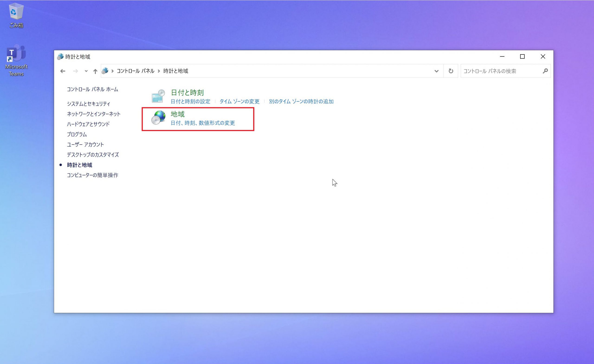Open 別のタイム ゾーンの時計の追加 link

point(301,101)
